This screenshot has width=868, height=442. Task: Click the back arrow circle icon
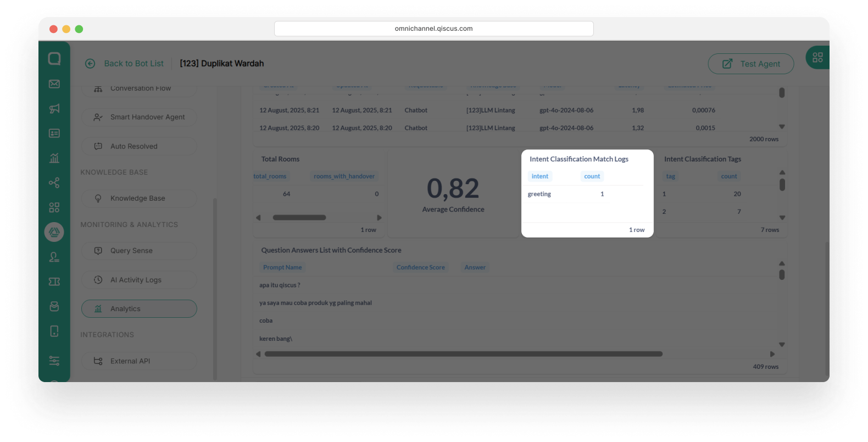pyautogui.click(x=90, y=64)
